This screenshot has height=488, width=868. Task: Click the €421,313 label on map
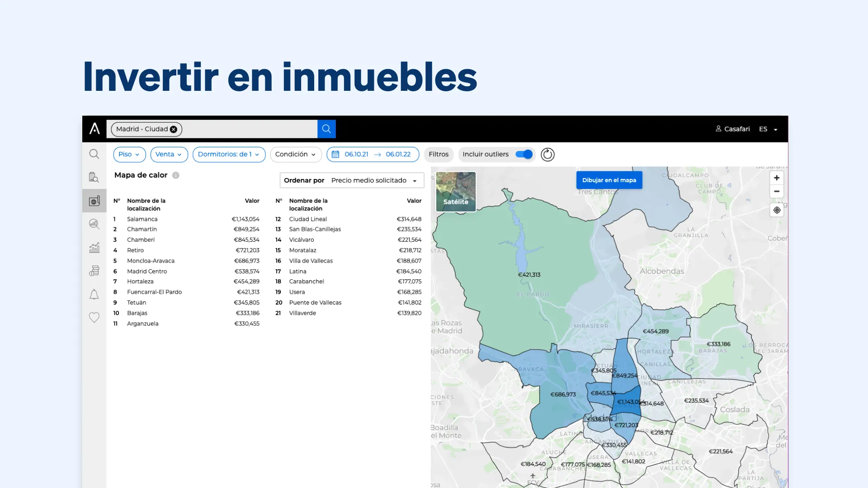(x=529, y=275)
